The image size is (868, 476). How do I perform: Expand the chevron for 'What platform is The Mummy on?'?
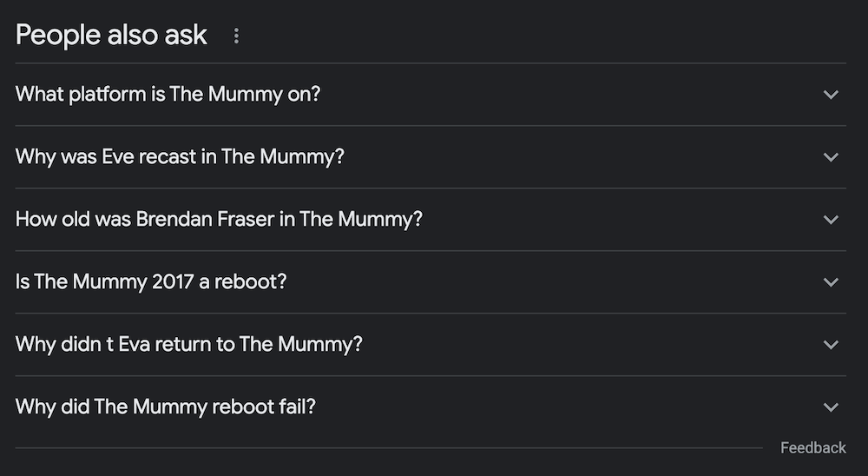(x=831, y=95)
